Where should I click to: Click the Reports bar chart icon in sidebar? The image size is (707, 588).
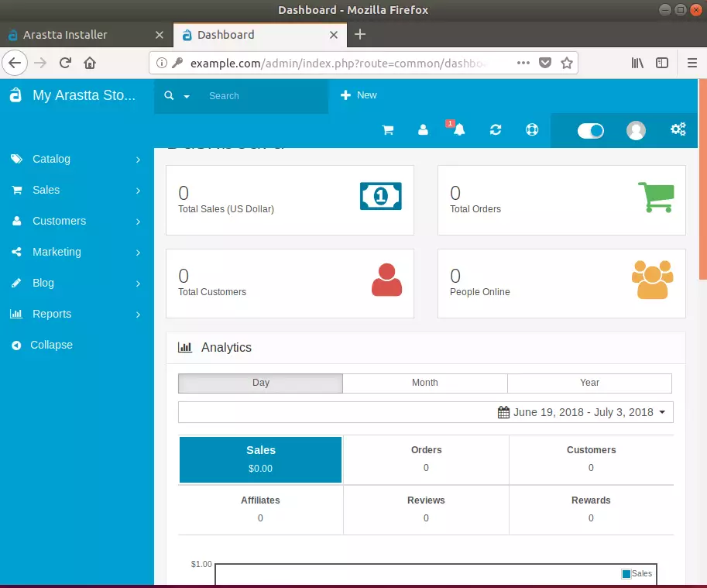pyautogui.click(x=16, y=314)
